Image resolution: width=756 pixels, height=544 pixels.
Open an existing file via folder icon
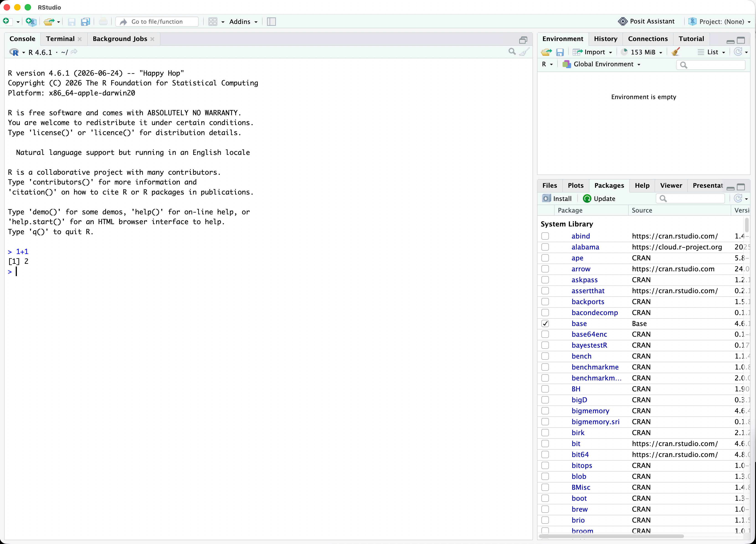(49, 22)
